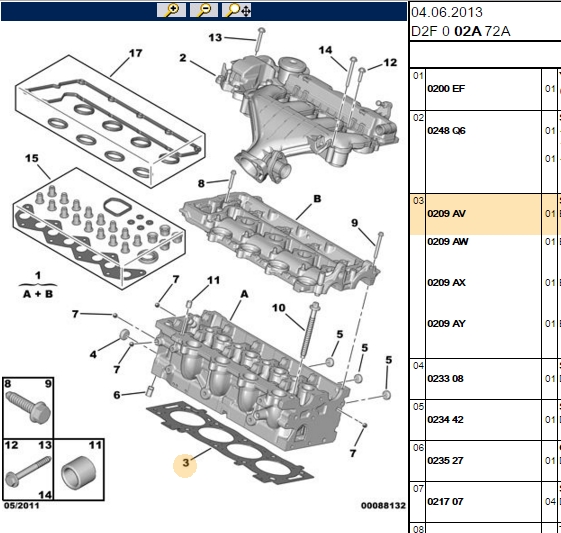Click the zoom out magnifier icon
Screen dimensions: 561x533
(x=204, y=10)
